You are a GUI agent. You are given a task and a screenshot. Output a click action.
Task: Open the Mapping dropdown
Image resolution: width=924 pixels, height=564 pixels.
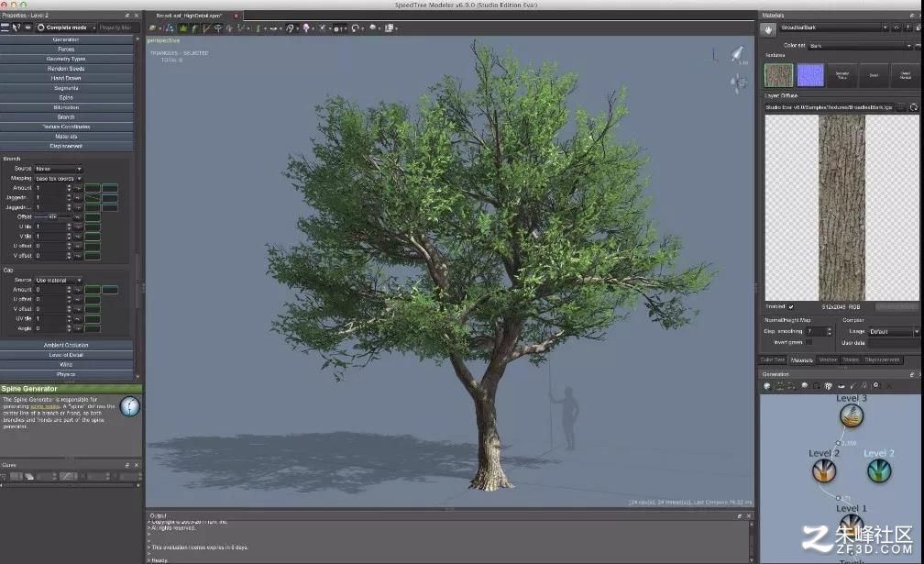59,178
